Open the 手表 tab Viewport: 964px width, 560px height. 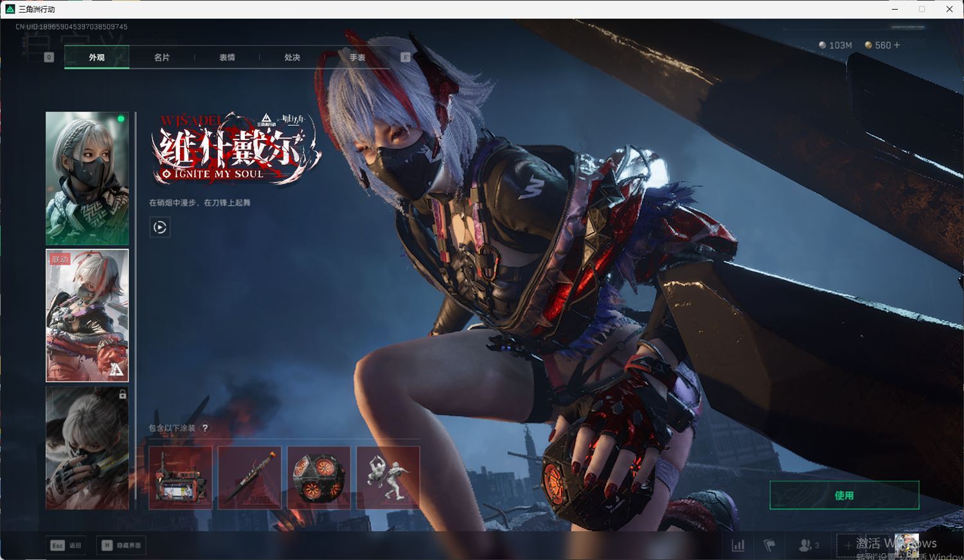[357, 57]
